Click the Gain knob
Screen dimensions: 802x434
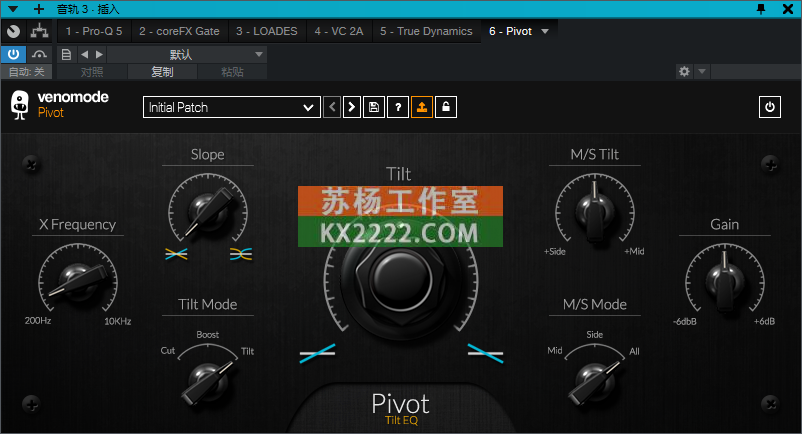coord(725,280)
